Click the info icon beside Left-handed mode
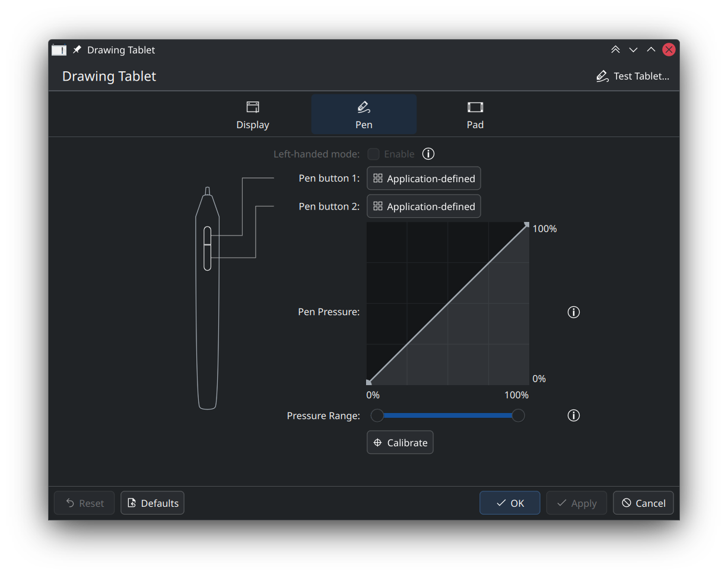This screenshot has width=728, height=578. [x=428, y=154]
